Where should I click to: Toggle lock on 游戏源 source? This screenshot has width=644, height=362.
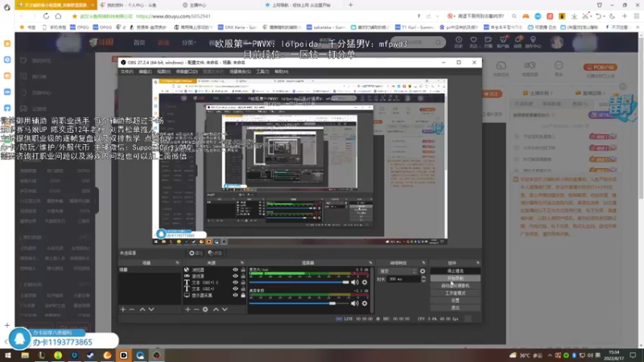point(243,276)
